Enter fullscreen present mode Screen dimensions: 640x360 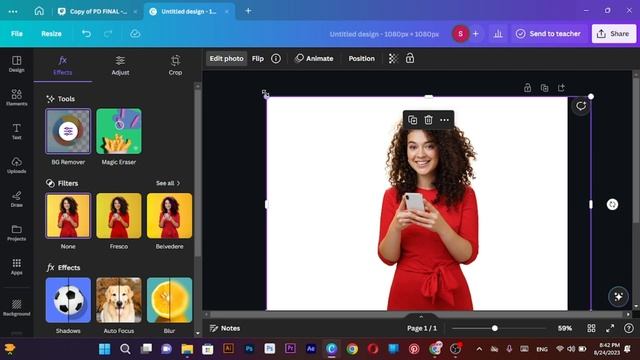point(610,328)
